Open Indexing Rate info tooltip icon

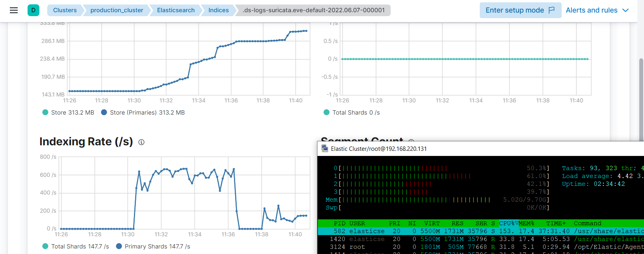click(141, 142)
